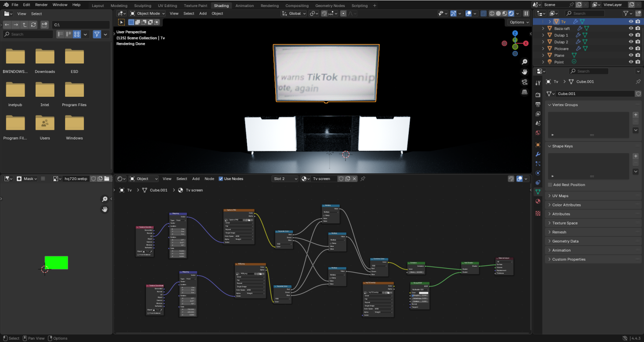Pin the node editor material

point(363,179)
